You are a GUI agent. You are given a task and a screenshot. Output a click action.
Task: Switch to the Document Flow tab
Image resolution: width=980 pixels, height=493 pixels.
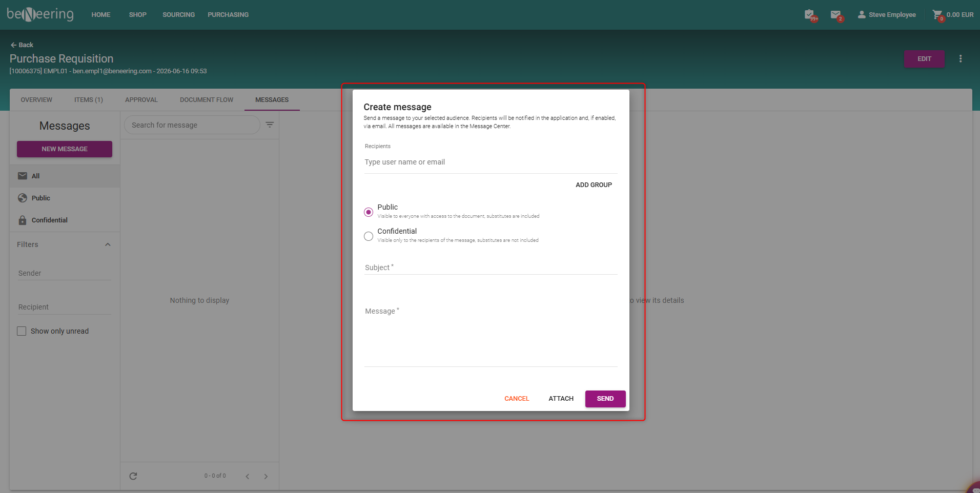point(207,100)
